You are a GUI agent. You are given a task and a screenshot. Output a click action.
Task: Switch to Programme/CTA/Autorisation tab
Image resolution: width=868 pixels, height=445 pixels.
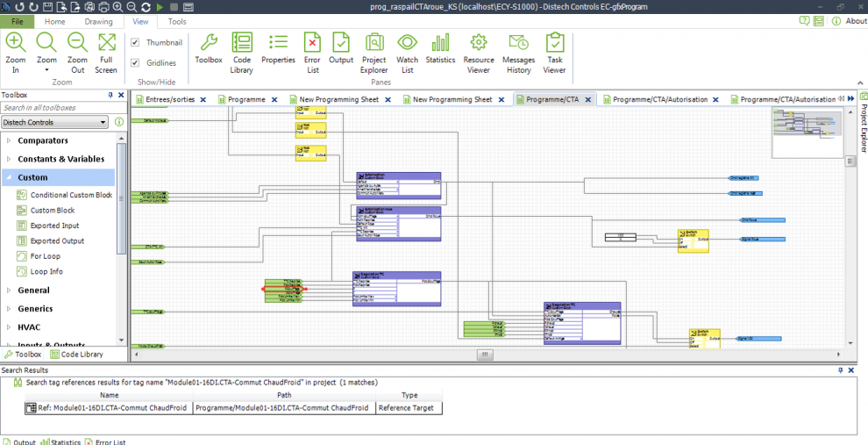[660, 99]
